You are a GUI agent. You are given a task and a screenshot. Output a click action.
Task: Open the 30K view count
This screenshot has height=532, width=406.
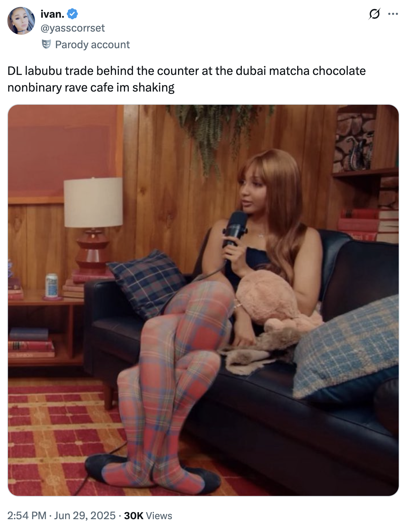[x=133, y=516]
